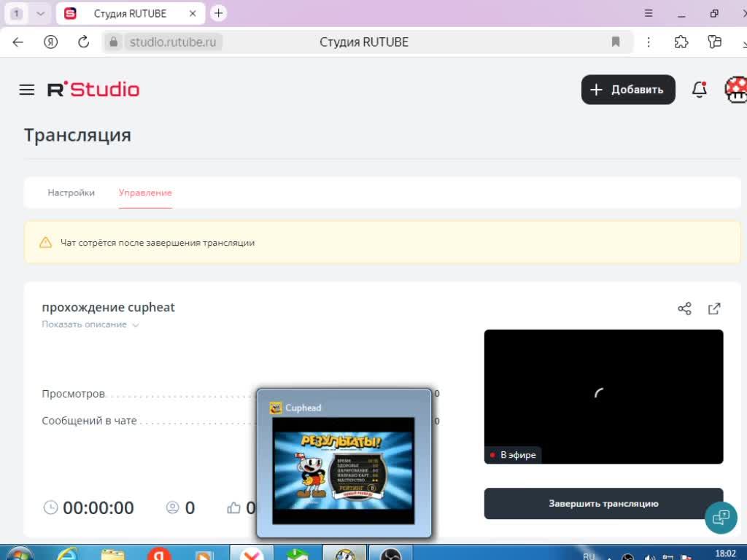747x560 pixels.
Task: Reload the page with the refresh icon
Action: click(83, 42)
